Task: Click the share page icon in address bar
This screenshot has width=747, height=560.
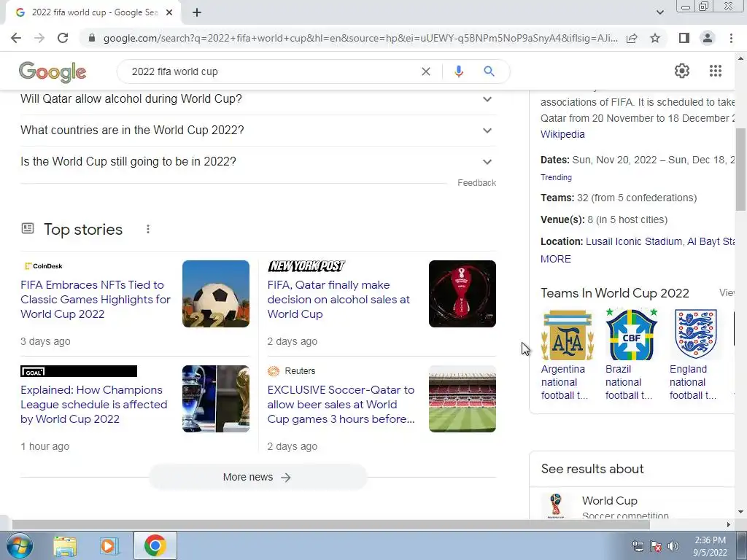Action: [x=632, y=38]
